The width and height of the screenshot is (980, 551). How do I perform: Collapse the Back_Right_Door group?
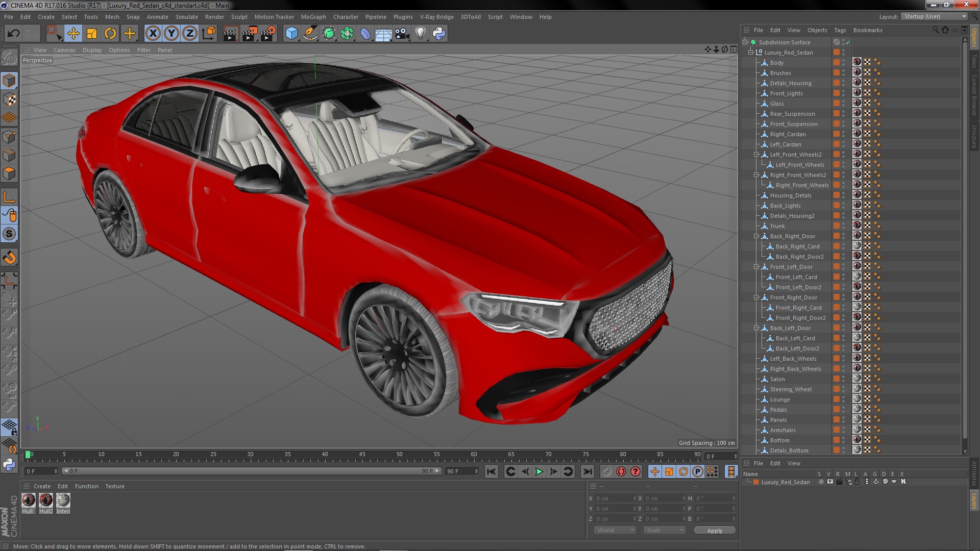click(756, 236)
